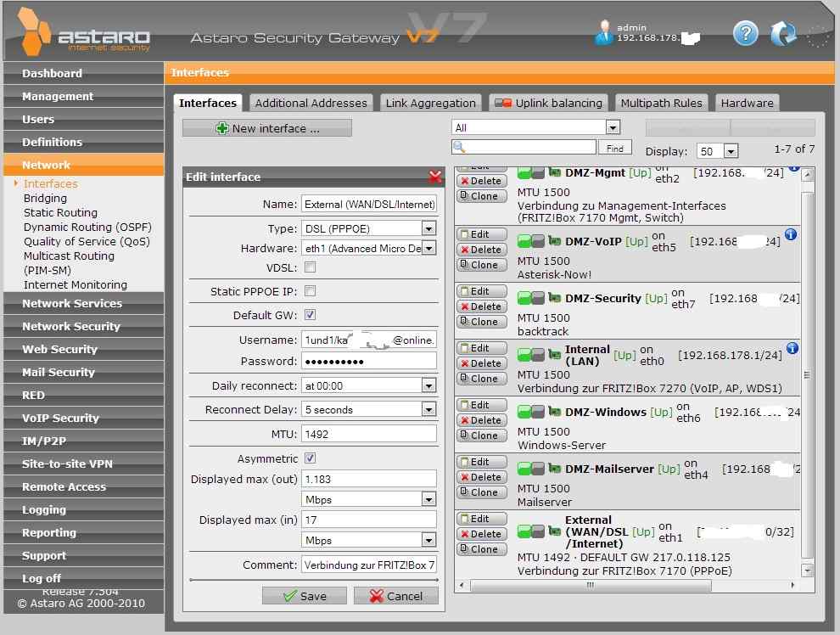
Task: Click the refresh arrow icon in header
Action: pos(782,34)
